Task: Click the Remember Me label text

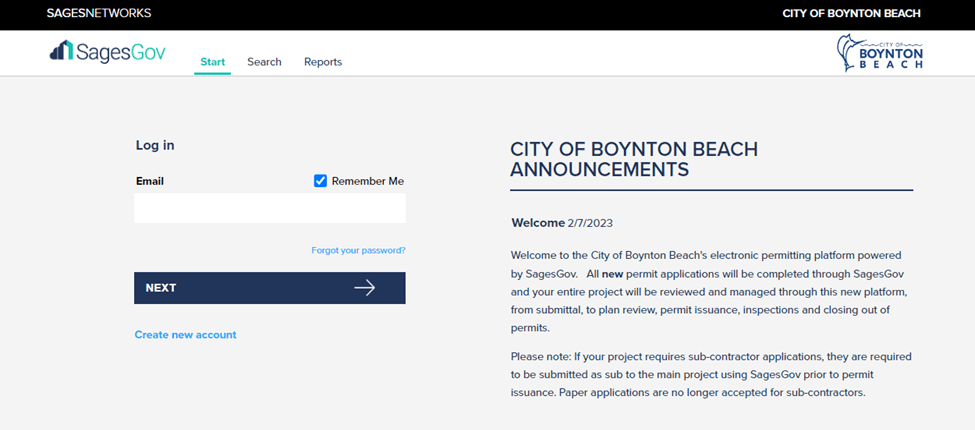Action: (367, 181)
